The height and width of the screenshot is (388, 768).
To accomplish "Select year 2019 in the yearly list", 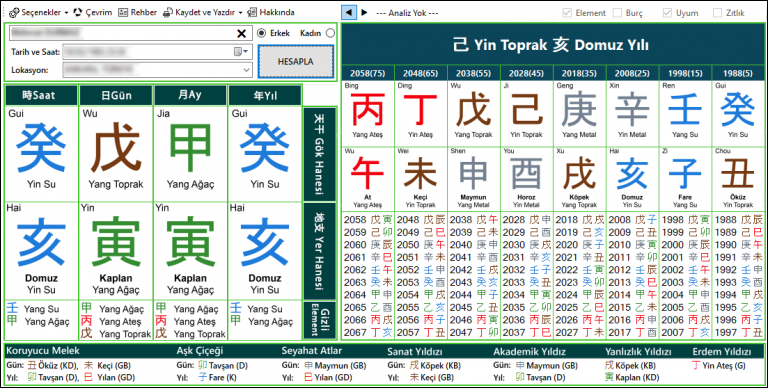I will coord(580,232).
